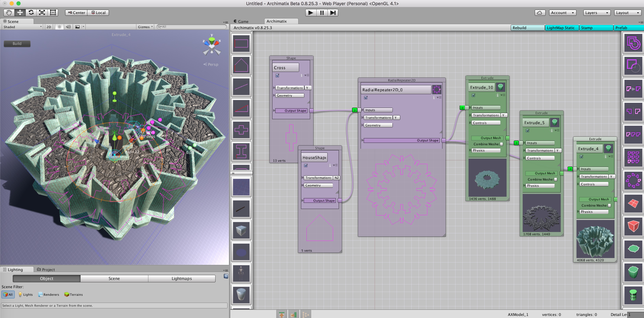Select the Scale tool
The width and height of the screenshot is (644, 318).
point(42,13)
